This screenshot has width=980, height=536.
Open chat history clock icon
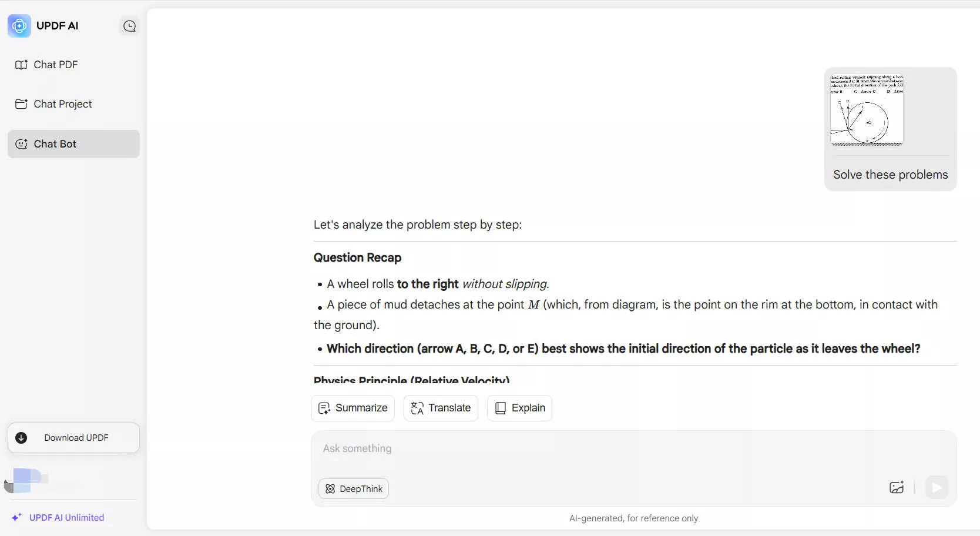tap(129, 26)
